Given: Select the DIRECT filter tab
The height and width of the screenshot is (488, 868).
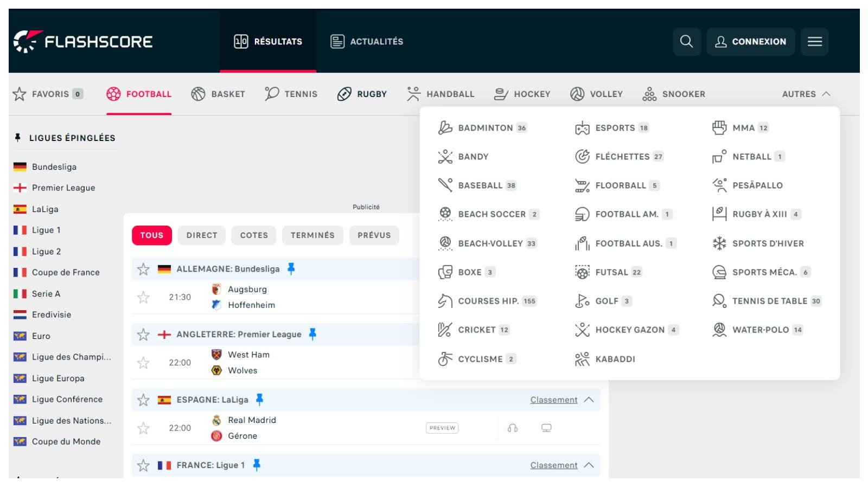Looking at the screenshot, I should (x=202, y=235).
